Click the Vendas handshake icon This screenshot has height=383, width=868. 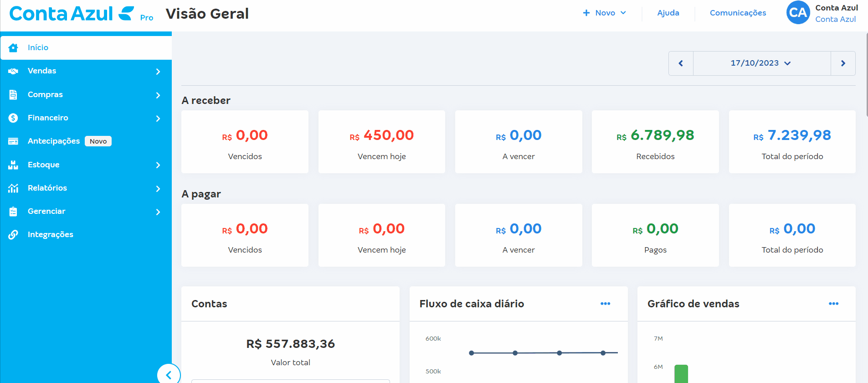tap(13, 71)
